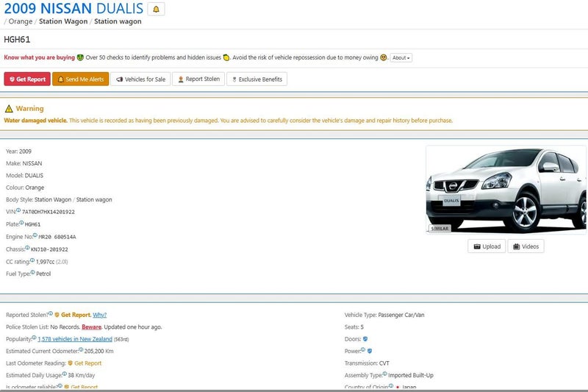Click the Upload photo button

pos(487,246)
